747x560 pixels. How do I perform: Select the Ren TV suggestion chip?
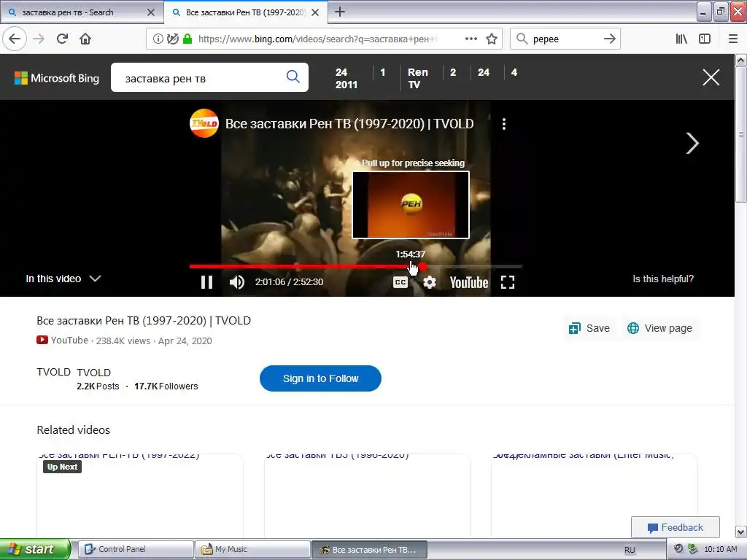417,78
